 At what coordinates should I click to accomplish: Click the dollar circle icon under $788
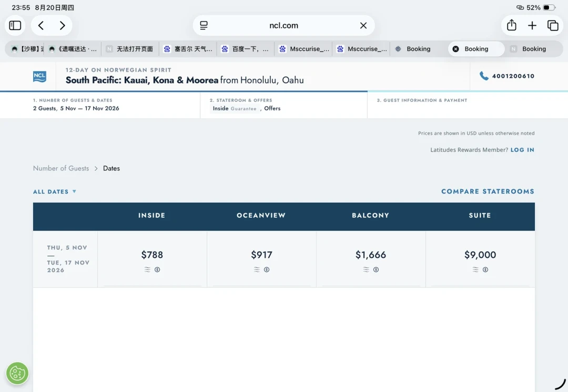tap(157, 269)
